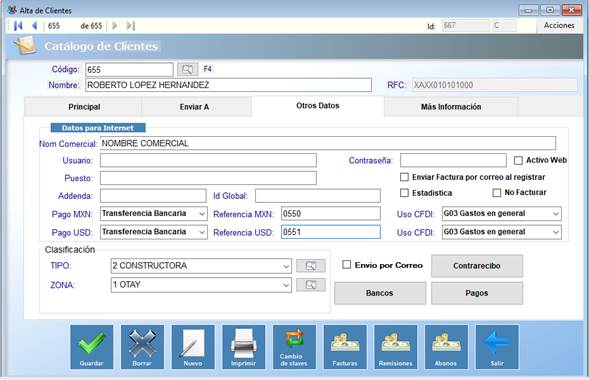Click the Referencia MXN field 0550

tap(331, 214)
